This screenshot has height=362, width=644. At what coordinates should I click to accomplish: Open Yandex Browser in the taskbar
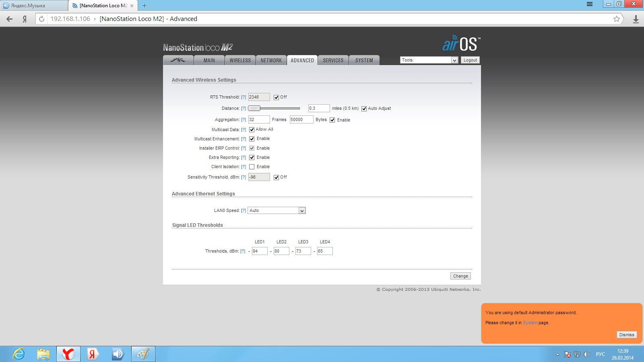coord(68,354)
